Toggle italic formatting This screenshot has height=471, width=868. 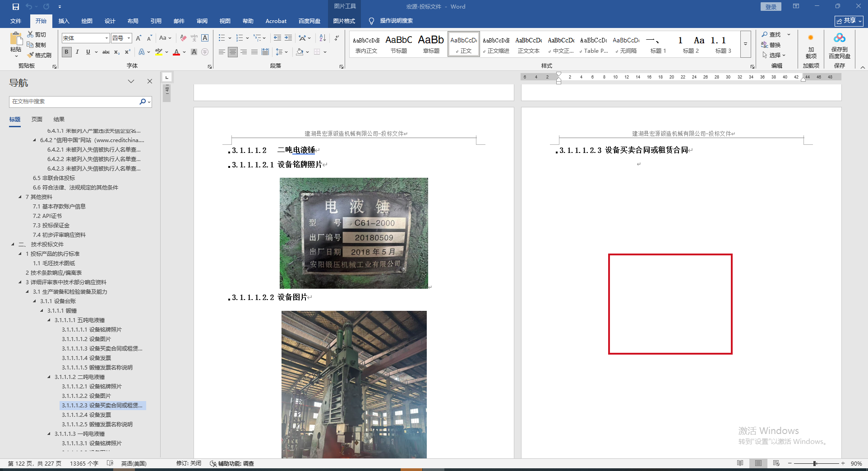(77, 52)
